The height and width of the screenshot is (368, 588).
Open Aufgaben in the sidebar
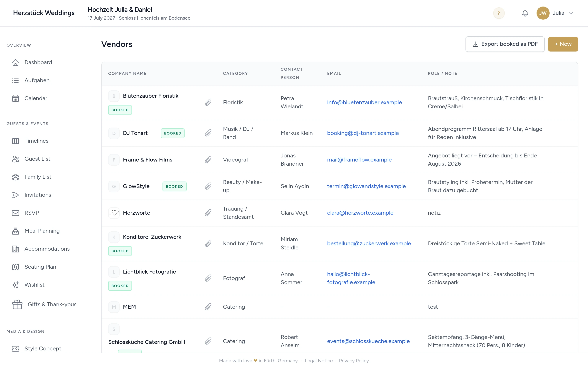(37, 80)
